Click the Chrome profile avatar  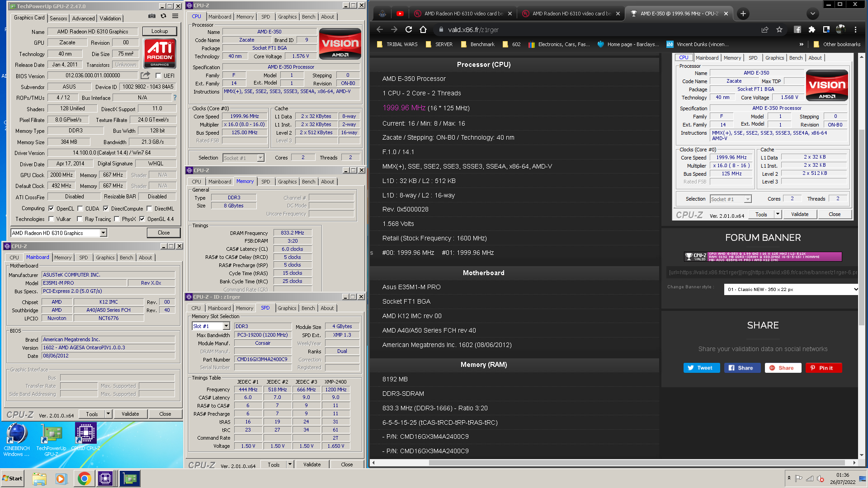(x=841, y=29)
